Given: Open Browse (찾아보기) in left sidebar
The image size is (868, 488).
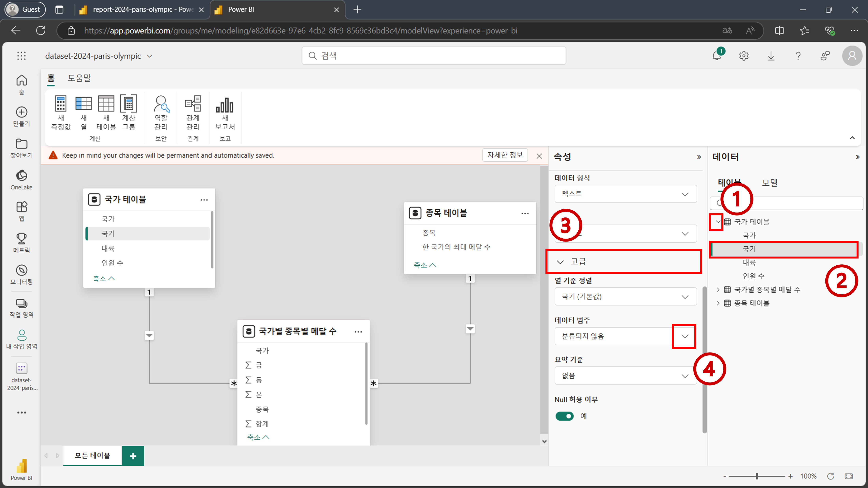Looking at the screenshot, I should click(22, 148).
